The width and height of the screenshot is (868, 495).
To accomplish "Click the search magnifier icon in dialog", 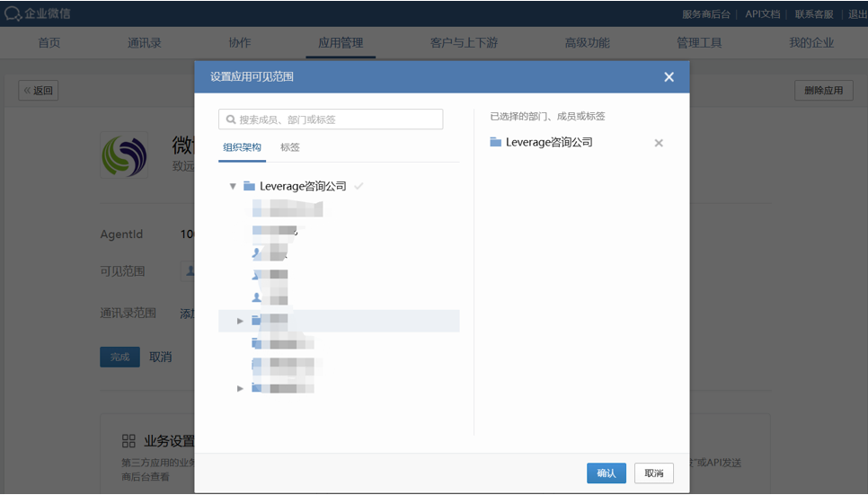I will click(231, 119).
